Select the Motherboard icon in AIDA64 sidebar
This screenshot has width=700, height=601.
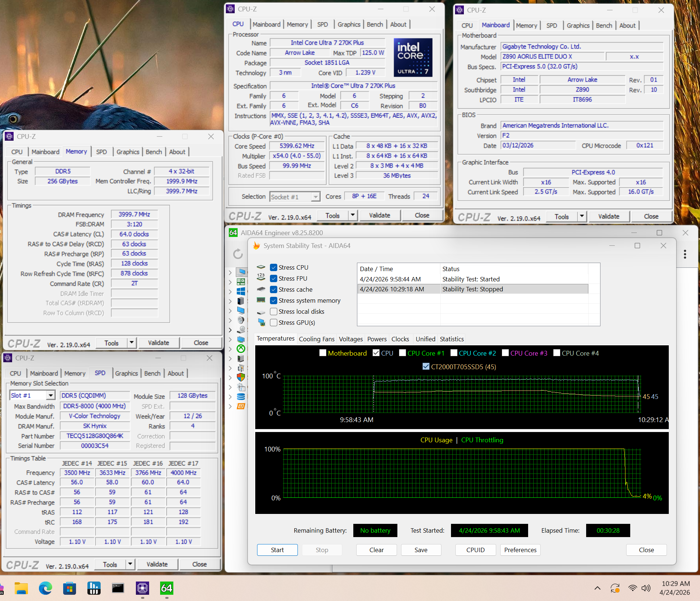click(x=241, y=282)
